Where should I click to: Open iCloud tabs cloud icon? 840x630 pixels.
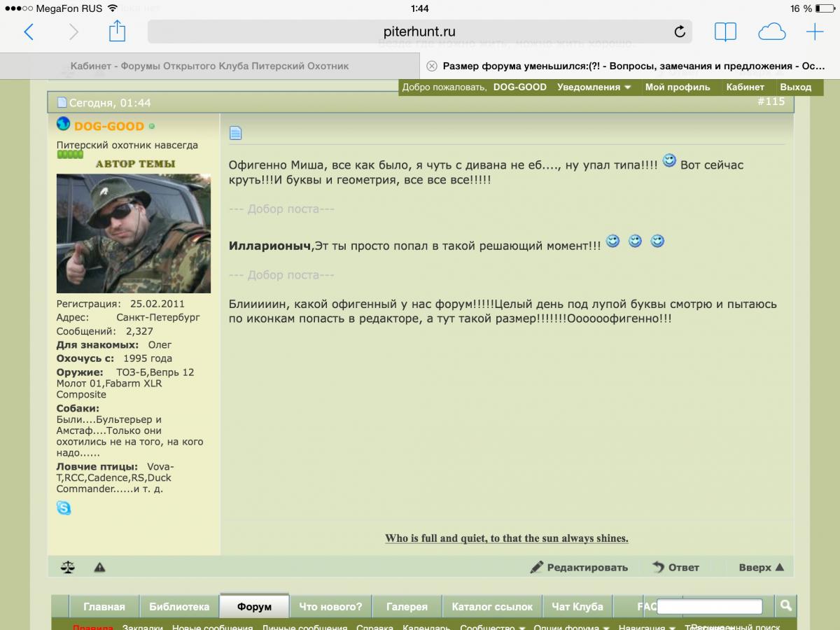pyautogui.click(x=771, y=31)
